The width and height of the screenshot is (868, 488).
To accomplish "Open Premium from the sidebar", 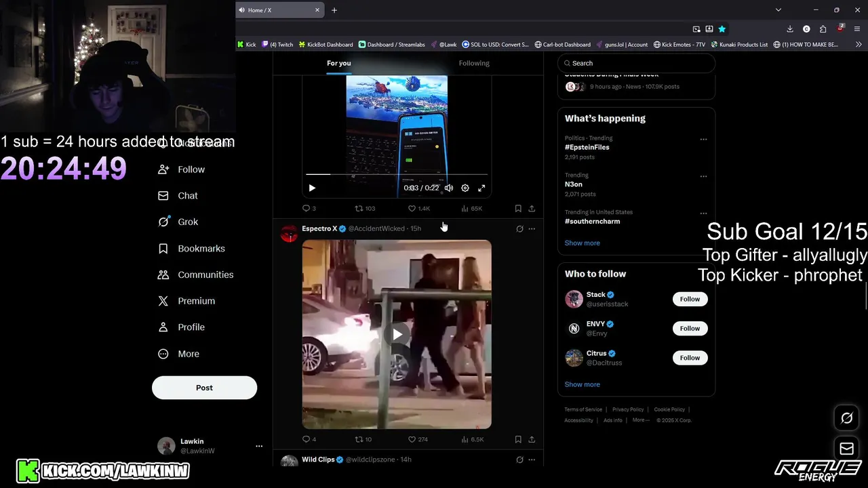I will (x=186, y=301).
